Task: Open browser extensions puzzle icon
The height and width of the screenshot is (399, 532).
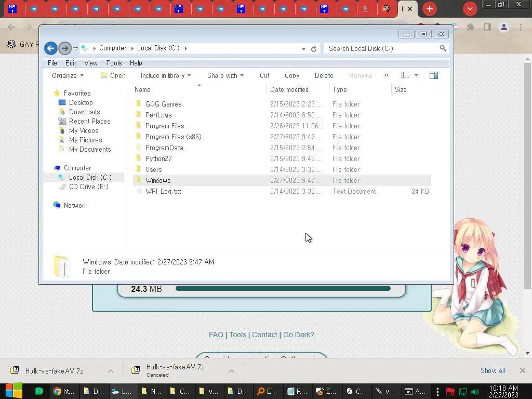Action: tap(470, 27)
